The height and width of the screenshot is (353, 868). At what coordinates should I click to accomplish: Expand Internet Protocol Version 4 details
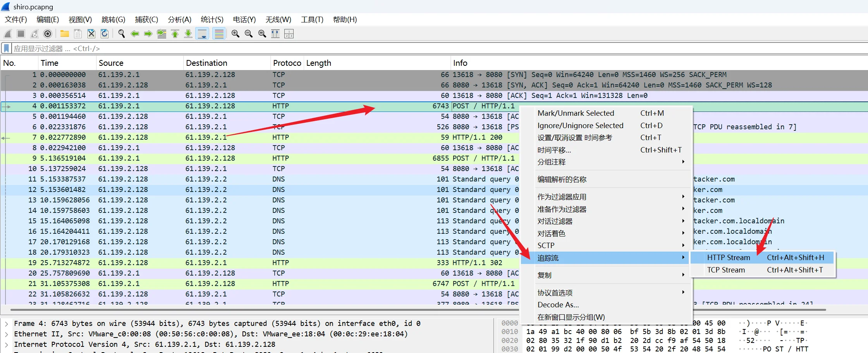tap(7, 344)
